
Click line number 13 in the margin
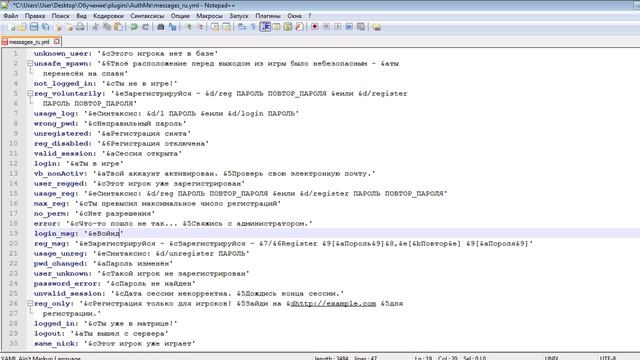click(13, 173)
